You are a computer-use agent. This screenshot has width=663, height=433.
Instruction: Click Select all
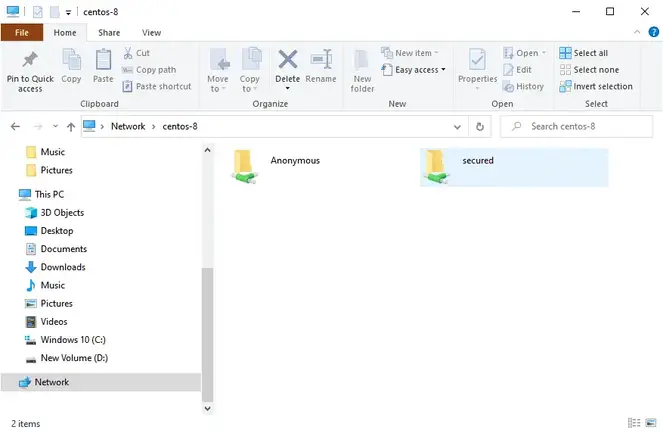coord(584,53)
